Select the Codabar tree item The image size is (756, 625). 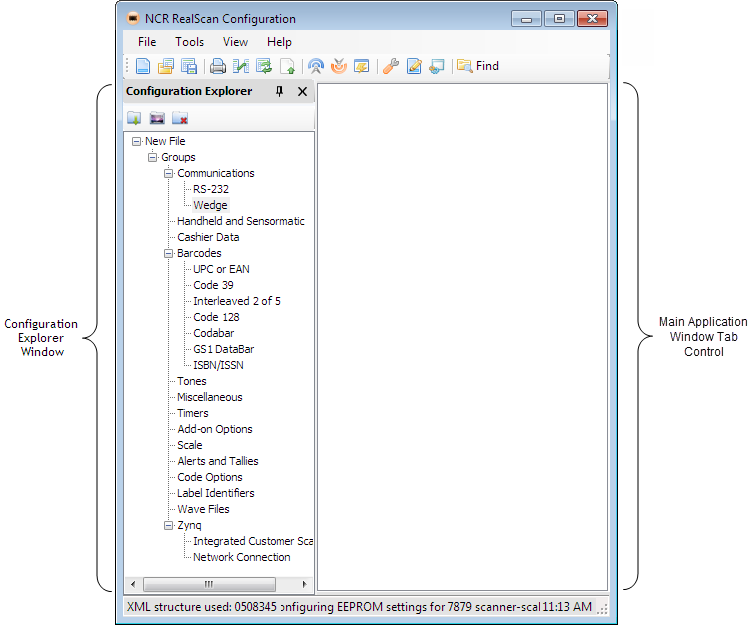214,333
